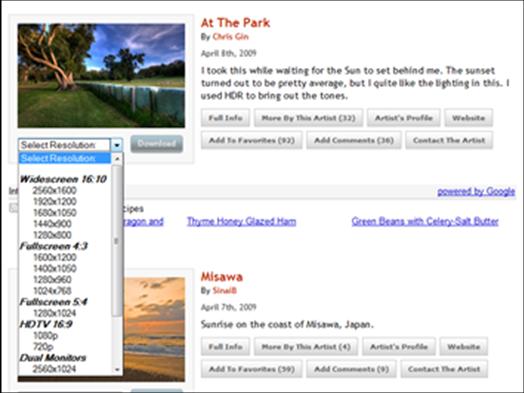This screenshot has height=393, width=524.
Task: Click Contact The Artist for Misawa
Action: tap(444, 369)
